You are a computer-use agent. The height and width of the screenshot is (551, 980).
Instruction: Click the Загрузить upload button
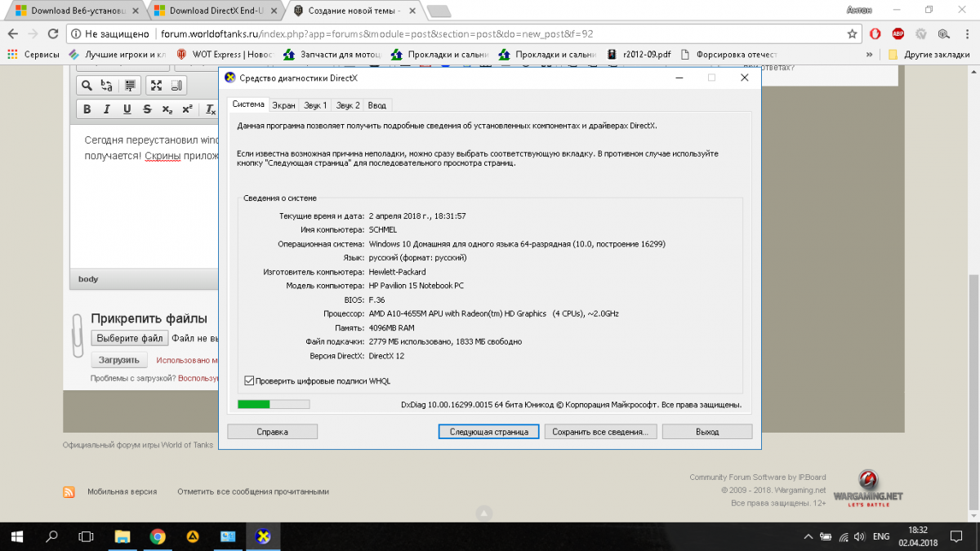tap(118, 360)
